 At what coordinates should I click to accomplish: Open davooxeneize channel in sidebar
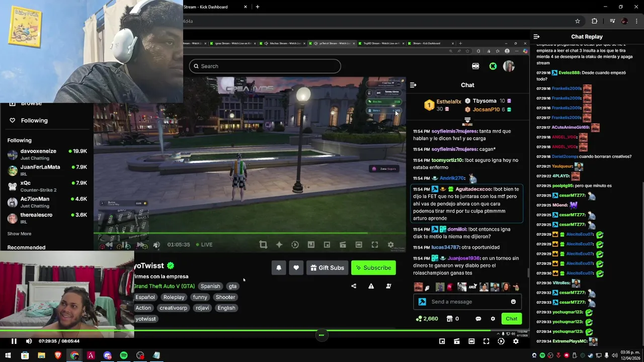click(47, 154)
